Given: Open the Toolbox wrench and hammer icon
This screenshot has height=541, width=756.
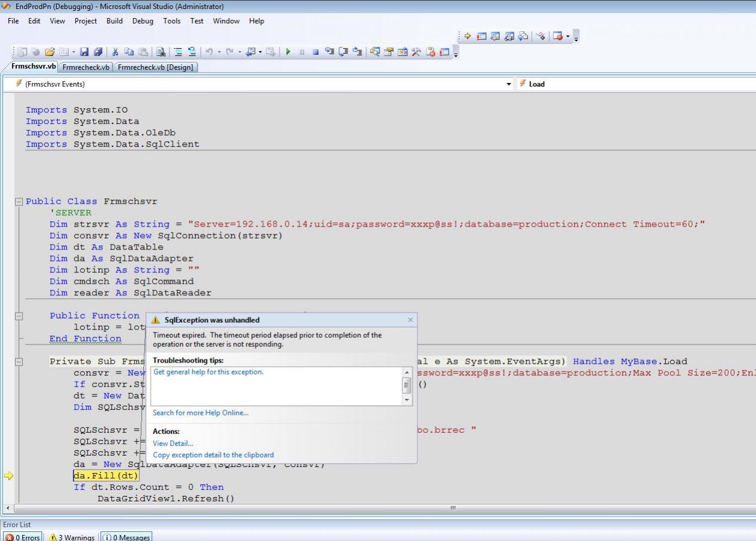Looking at the screenshot, I should 416,52.
